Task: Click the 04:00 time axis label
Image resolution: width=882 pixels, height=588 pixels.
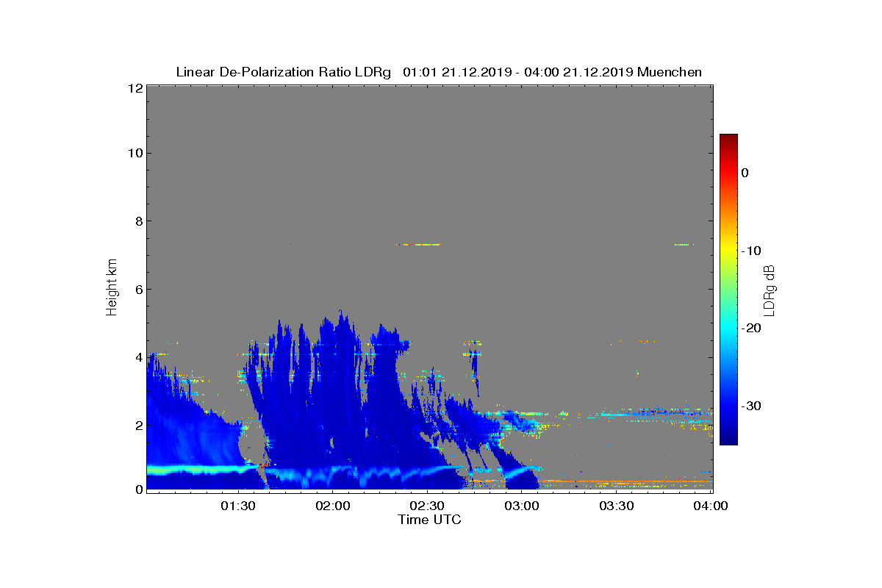Action: [x=711, y=506]
